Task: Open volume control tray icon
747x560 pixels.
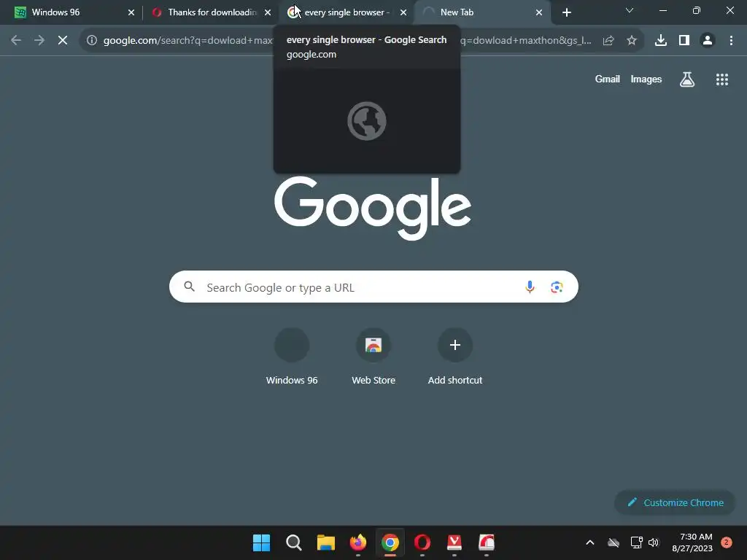Action: 654,542
